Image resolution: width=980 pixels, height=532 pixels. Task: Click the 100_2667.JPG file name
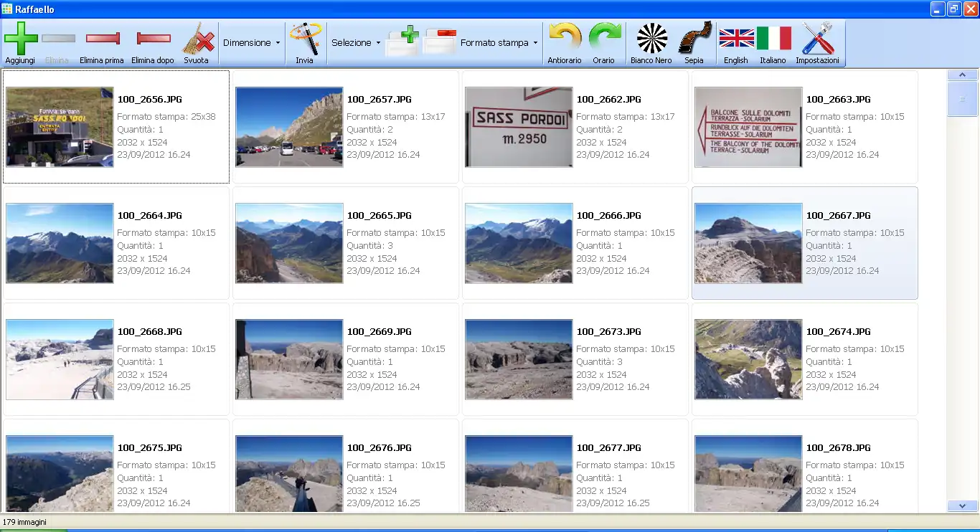[x=838, y=216]
